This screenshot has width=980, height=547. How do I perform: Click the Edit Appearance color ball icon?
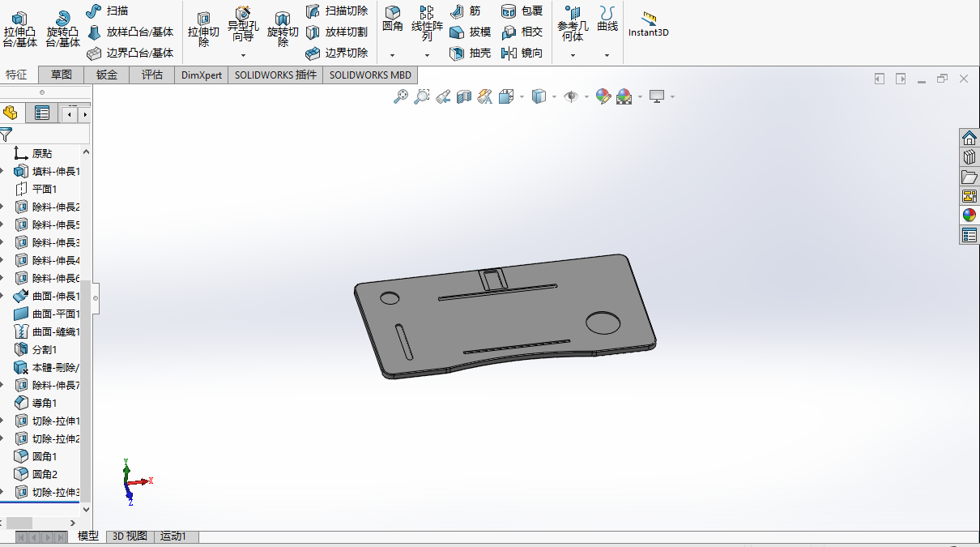602,96
